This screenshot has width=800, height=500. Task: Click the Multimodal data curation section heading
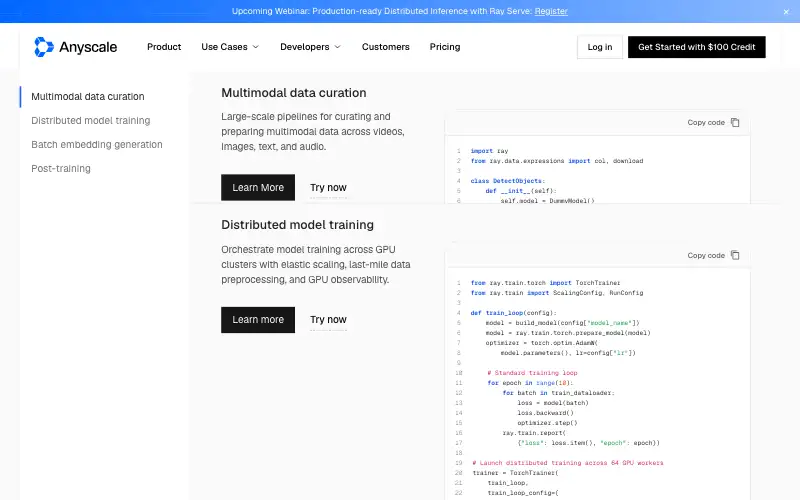click(x=293, y=93)
